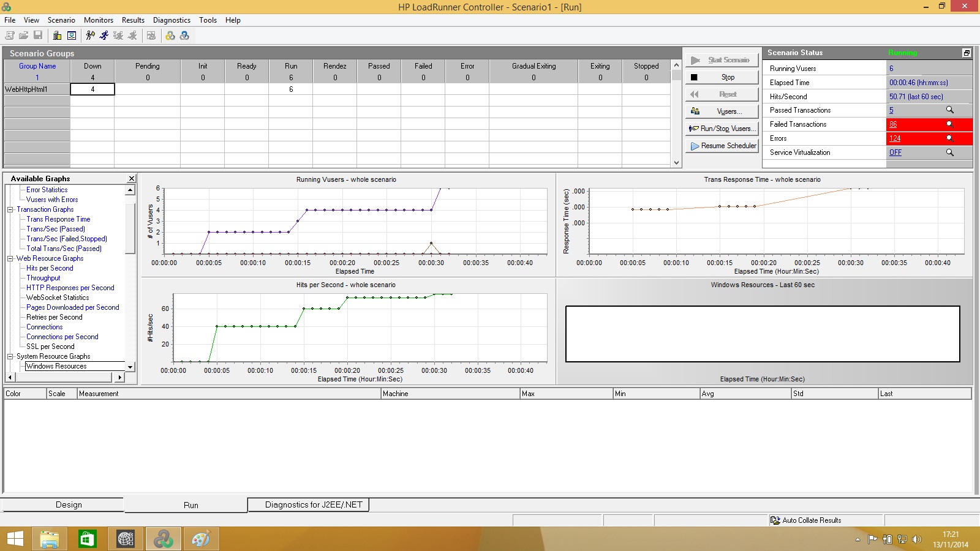Click the Down cell showing 4 for WebHttpHtml1
980x551 pixels.
[92, 89]
